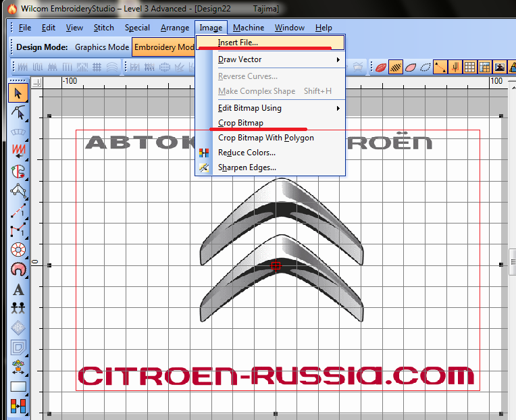Image resolution: width=516 pixels, height=420 pixels.
Task: Click the two-figures icon in left toolbar
Action: [18, 308]
